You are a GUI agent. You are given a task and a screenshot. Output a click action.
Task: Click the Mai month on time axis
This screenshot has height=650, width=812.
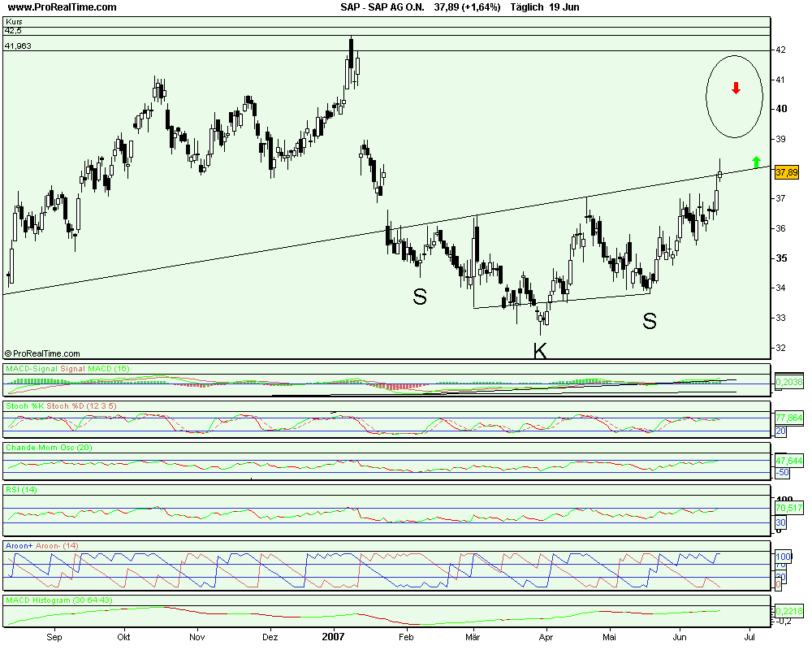tap(609, 637)
